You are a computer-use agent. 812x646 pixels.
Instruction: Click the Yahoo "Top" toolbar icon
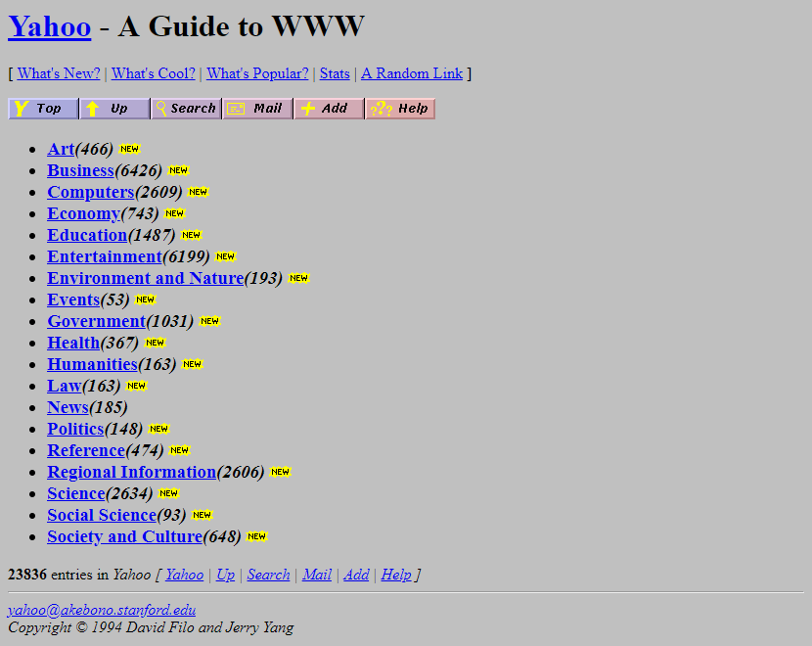[x=42, y=108]
